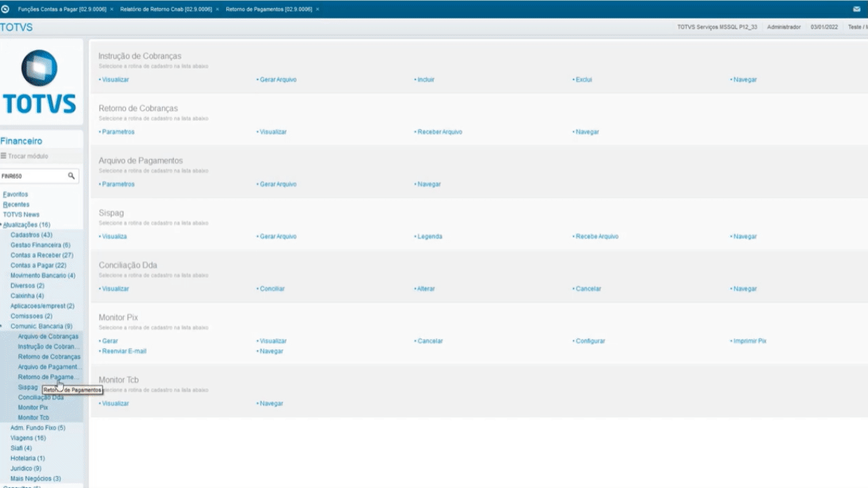Click Navegar under Monitor Tcb
868x488 pixels.
271,403
